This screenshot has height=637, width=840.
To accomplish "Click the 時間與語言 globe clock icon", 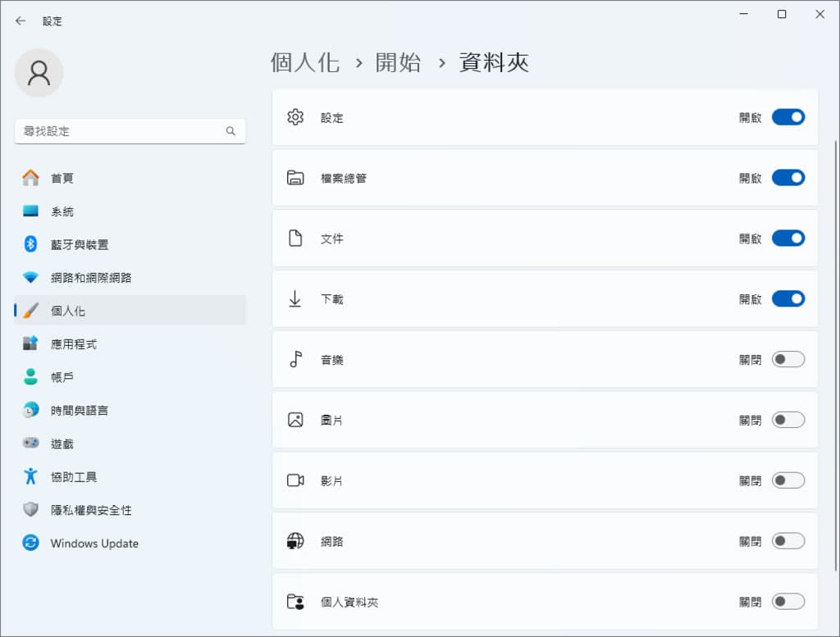I will pyautogui.click(x=30, y=410).
